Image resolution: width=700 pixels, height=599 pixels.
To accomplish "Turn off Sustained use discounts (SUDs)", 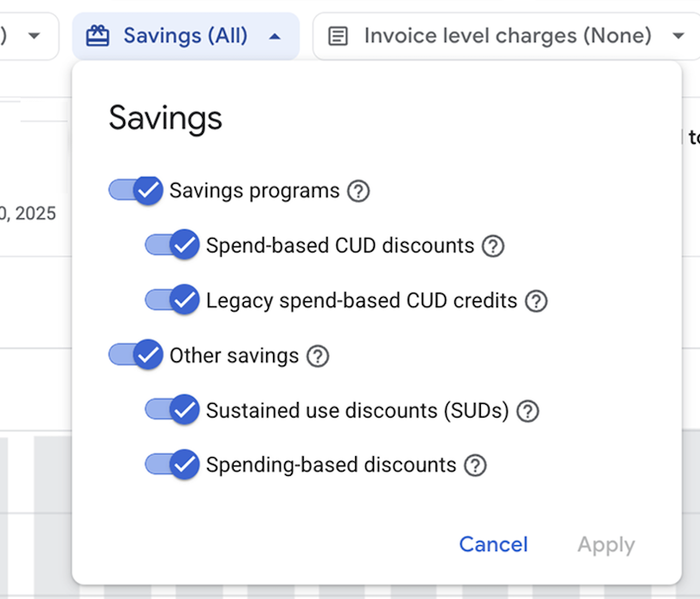I will (172, 411).
